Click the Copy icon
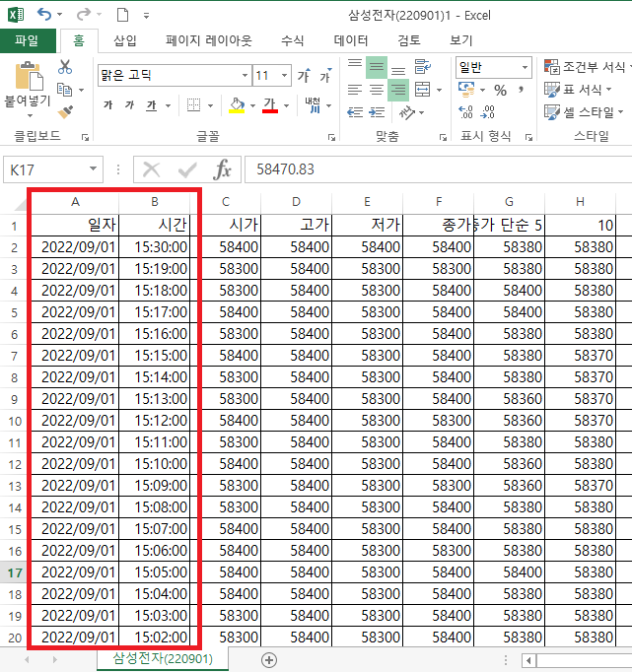Image resolution: width=632 pixels, height=672 pixels. [65, 90]
